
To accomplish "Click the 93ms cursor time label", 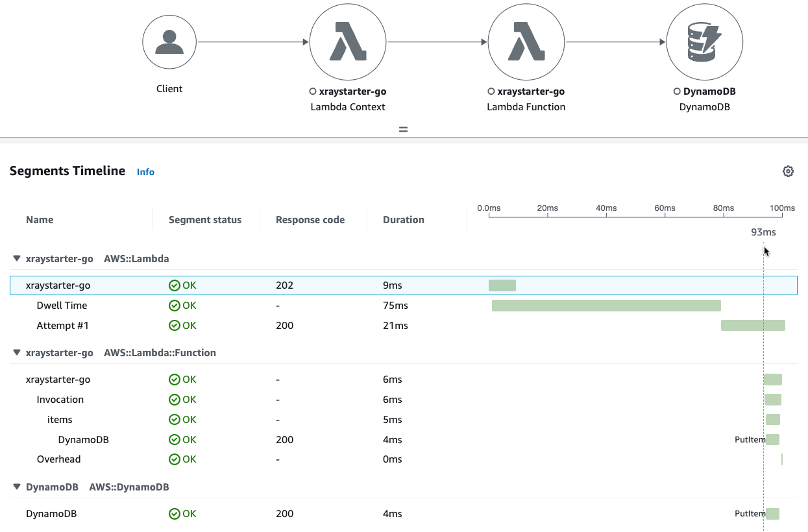I will pos(763,232).
